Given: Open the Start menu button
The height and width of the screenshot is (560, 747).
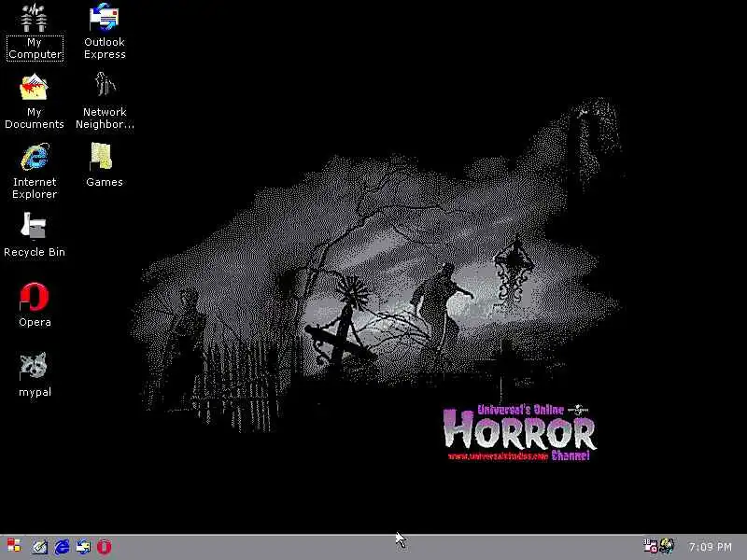Looking at the screenshot, I should click(x=14, y=546).
